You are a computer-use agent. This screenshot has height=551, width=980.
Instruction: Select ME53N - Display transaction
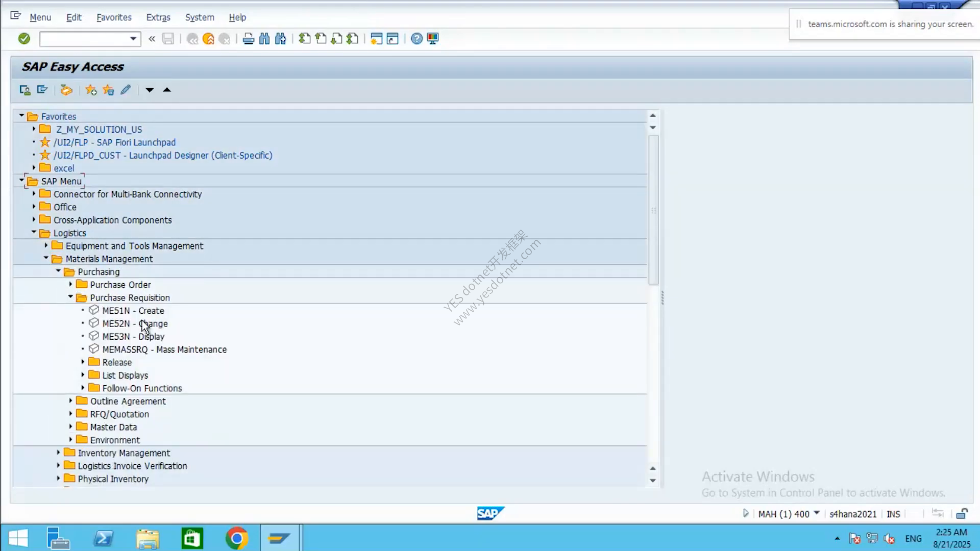click(x=133, y=337)
